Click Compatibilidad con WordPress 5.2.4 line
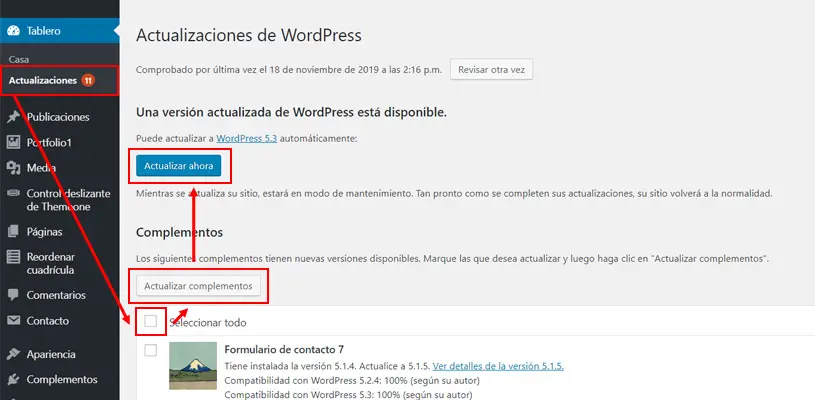 [x=352, y=381]
